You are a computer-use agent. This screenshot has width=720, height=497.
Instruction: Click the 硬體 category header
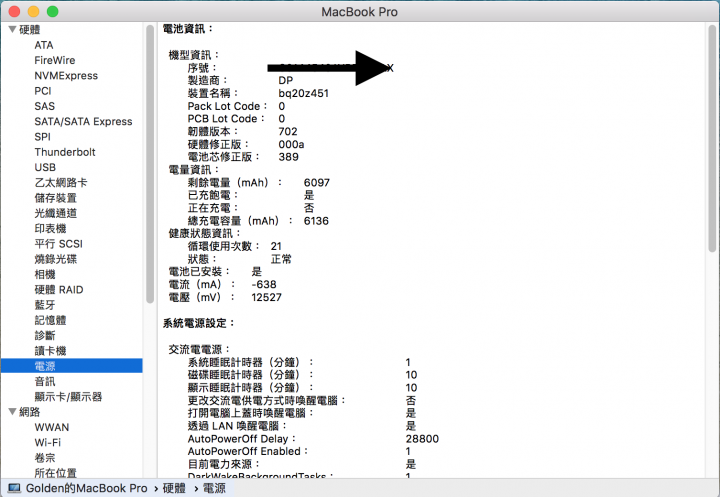click(x=29, y=29)
